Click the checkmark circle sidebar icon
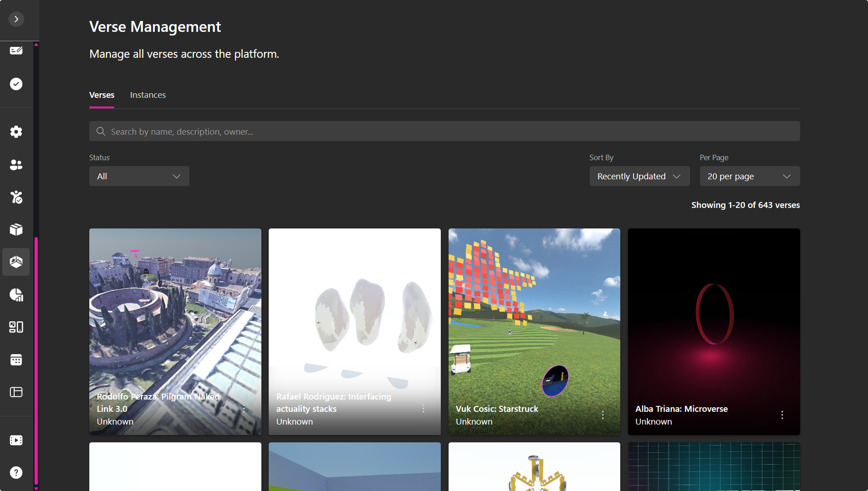The image size is (868, 491). pos(16,84)
